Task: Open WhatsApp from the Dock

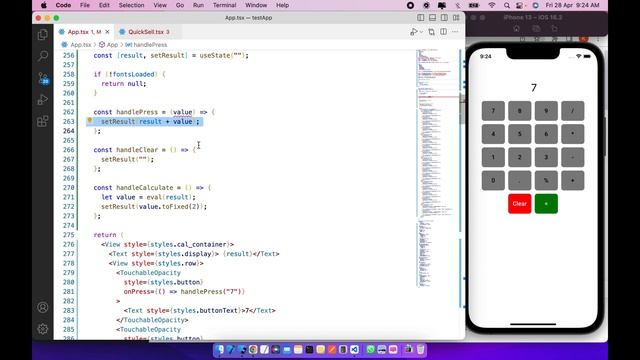Action: coord(371,349)
